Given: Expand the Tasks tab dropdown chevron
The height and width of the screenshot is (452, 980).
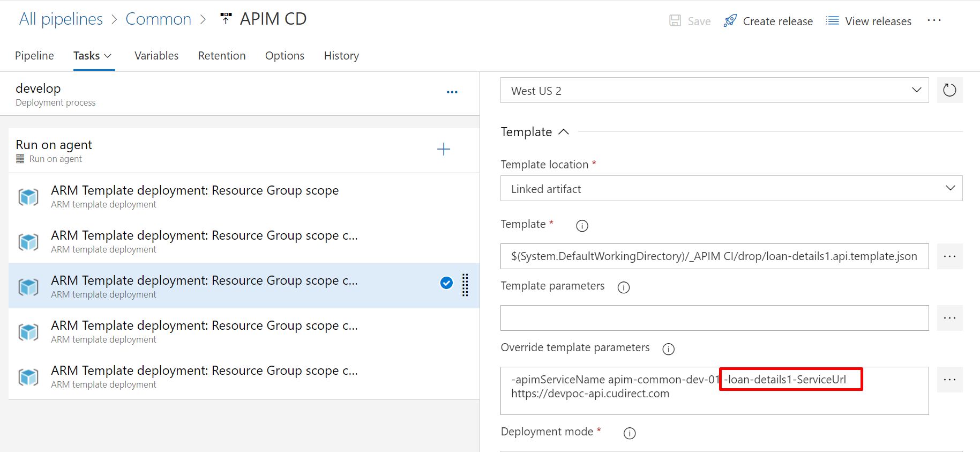Looking at the screenshot, I should pyautogui.click(x=108, y=56).
